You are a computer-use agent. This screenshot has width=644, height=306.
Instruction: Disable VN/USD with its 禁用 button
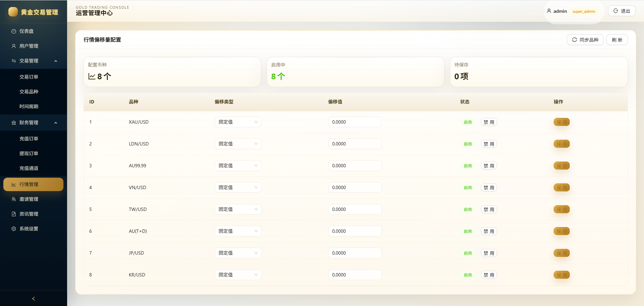coord(489,187)
